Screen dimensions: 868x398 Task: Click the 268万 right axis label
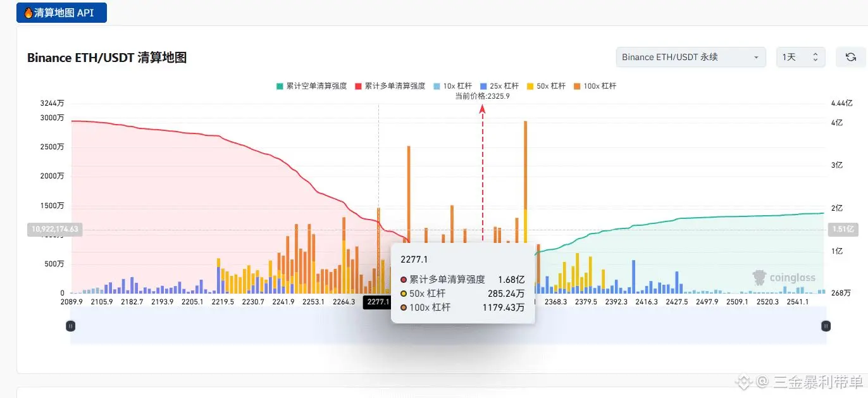click(841, 294)
